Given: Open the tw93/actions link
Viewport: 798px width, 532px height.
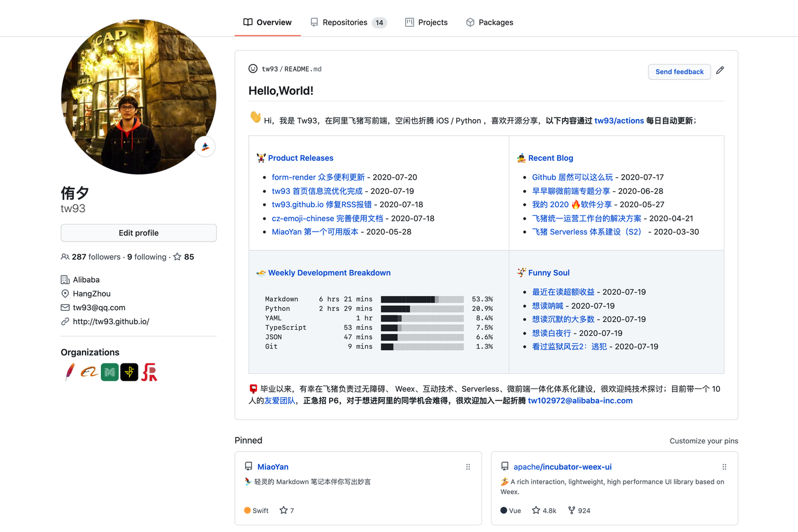Looking at the screenshot, I should [619, 120].
